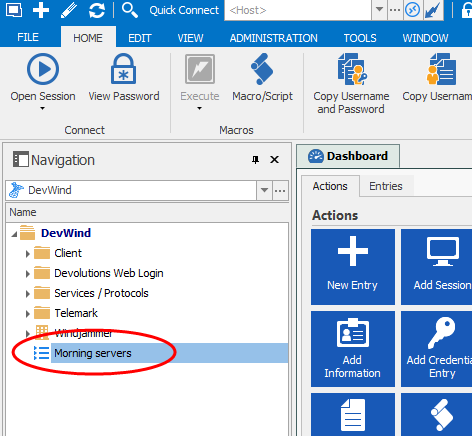The height and width of the screenshot is (436, 472).
Task: Expand the Client folder
Action: [28, 254]
